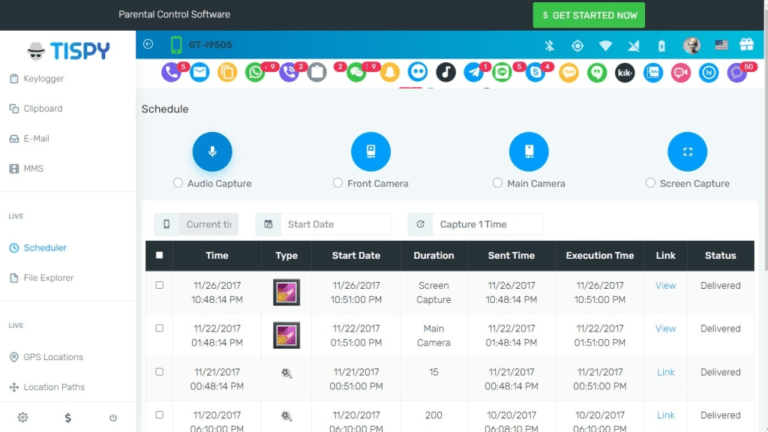The width and height of the screenshot is (768, 432).
Task: Click the gift box icon in header
Action: pos(746,45)
